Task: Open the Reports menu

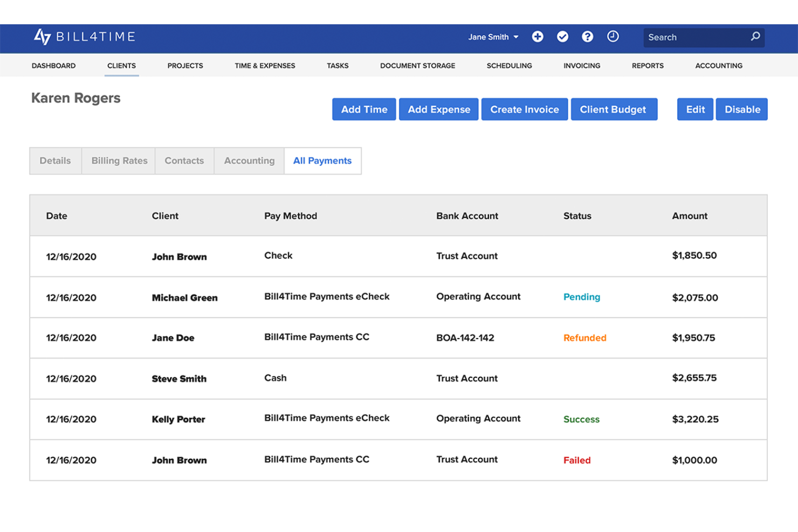Action: point(648,66)
